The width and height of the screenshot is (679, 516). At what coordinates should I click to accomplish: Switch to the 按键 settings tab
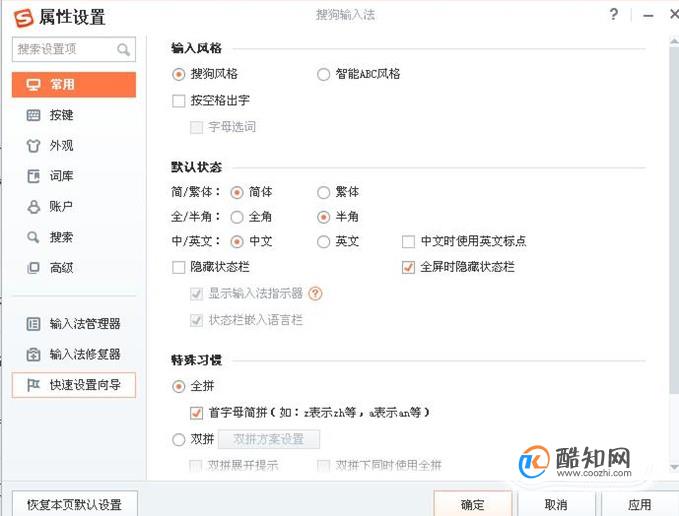[x=74, y=115]
